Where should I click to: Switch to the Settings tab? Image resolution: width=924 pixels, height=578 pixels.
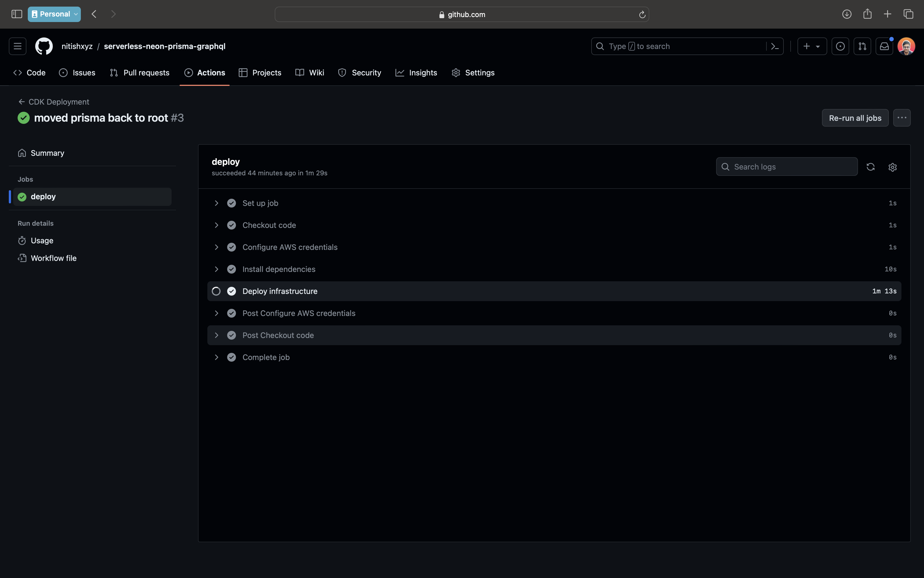click(x=473, y=73)
